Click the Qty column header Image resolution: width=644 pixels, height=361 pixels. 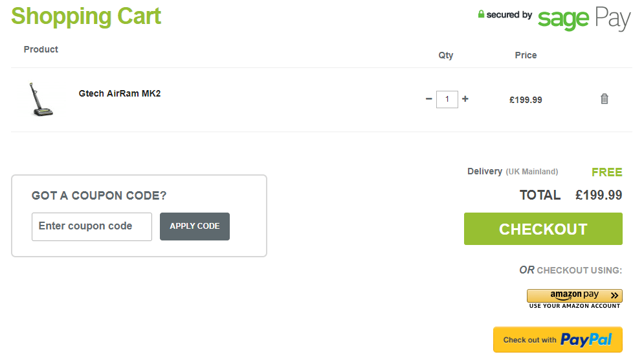tap(446, 55)
